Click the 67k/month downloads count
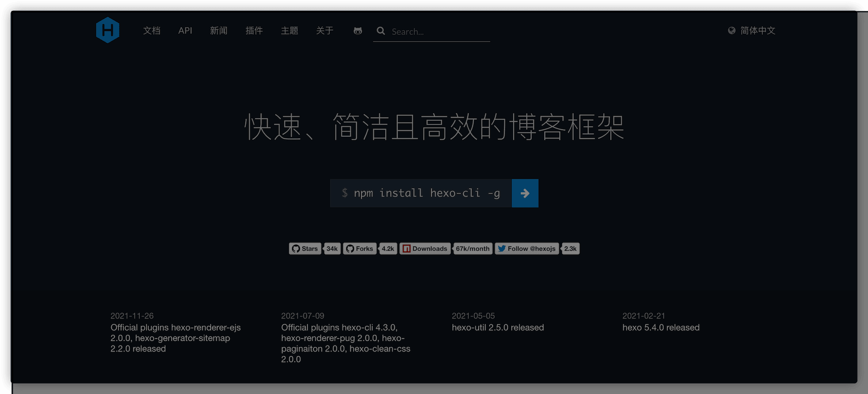The width and height of the screenshot is (868, 394). click(x=472, y=249)
